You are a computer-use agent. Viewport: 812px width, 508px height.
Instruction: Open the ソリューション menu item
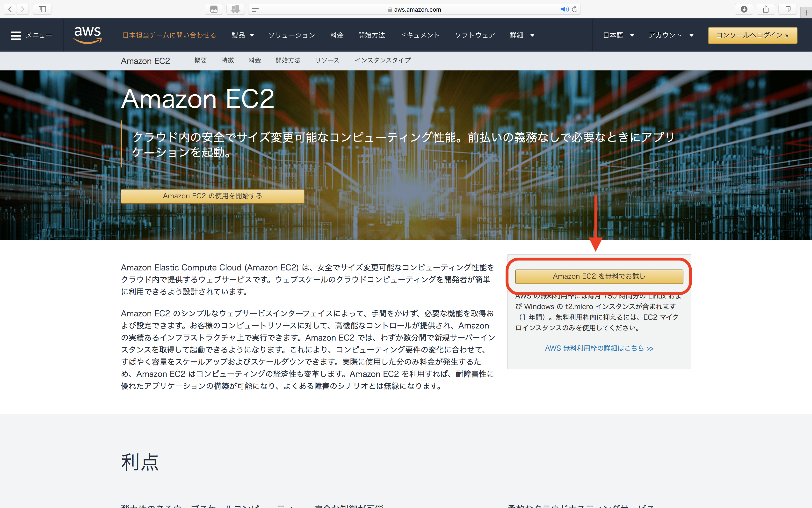pyautogui.click(x=292, y=35)
